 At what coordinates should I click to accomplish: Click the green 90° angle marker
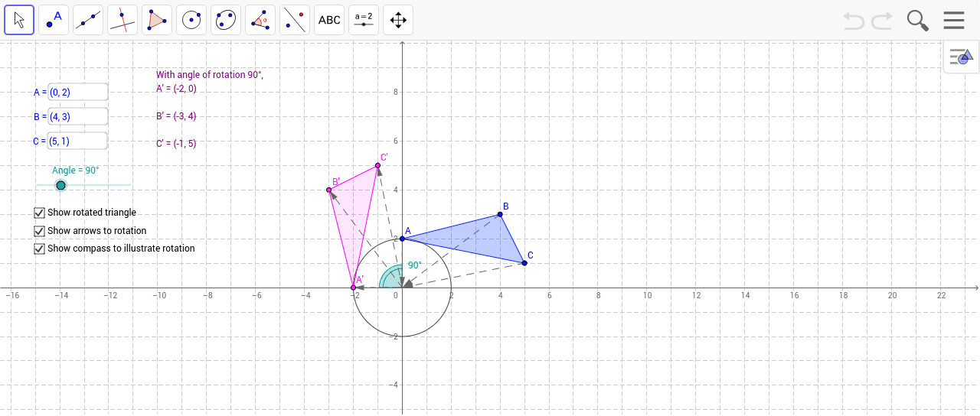click(x=392, y=277)
